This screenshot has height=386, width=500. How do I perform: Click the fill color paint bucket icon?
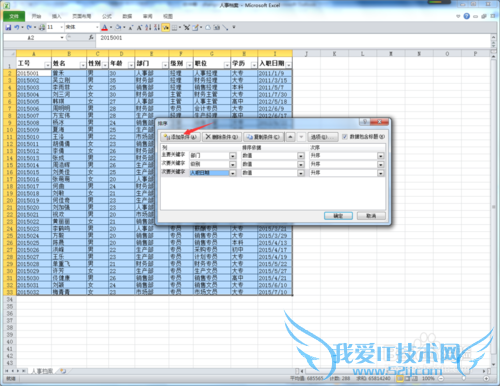(118, 27)
